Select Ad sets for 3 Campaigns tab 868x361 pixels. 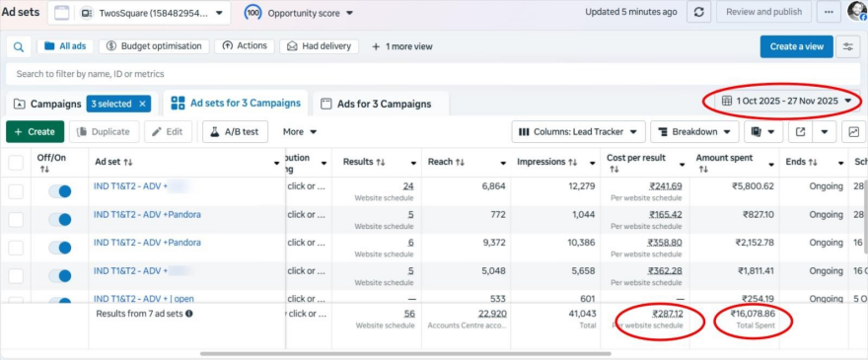click(236, 103)
